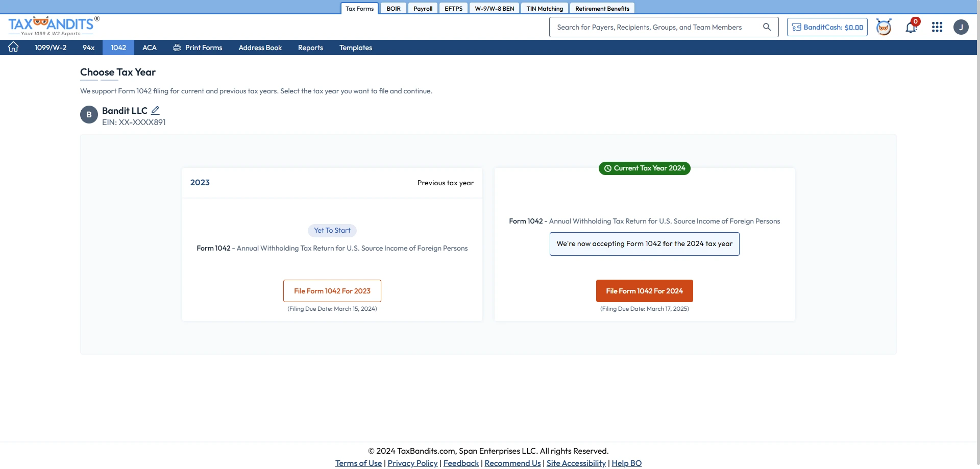
Task: Open Terms of Use link
Action: 358,463
